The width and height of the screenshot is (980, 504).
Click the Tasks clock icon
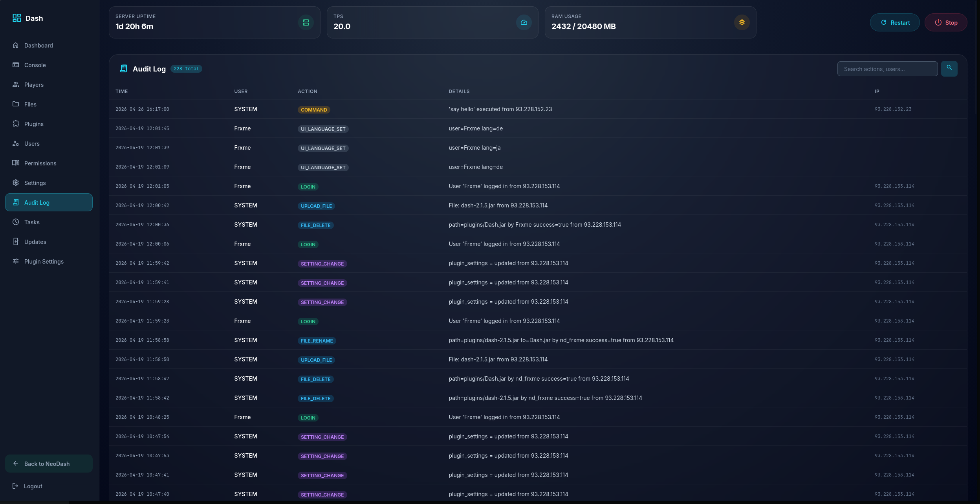(x=16, y=222)
